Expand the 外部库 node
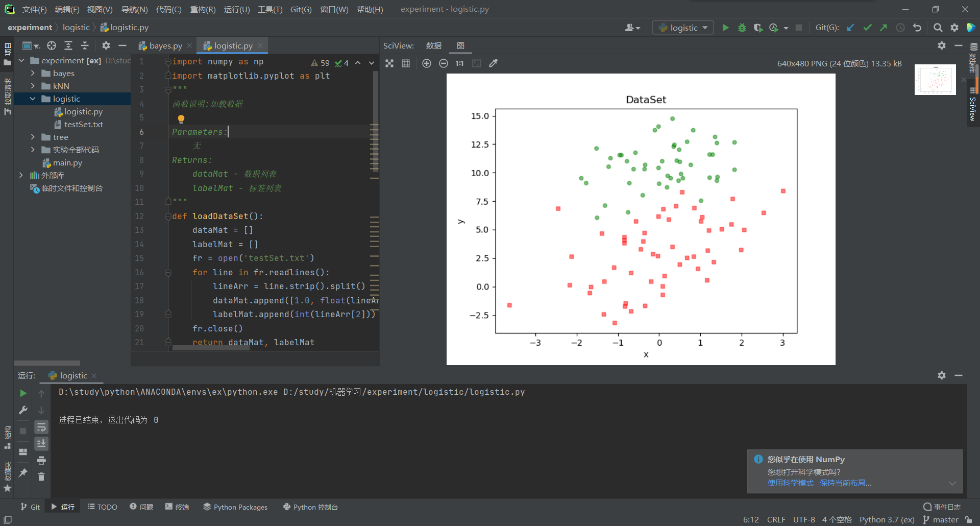Image resolution: width=980 pixels, height=526 pixels. (x=21, y=176)
